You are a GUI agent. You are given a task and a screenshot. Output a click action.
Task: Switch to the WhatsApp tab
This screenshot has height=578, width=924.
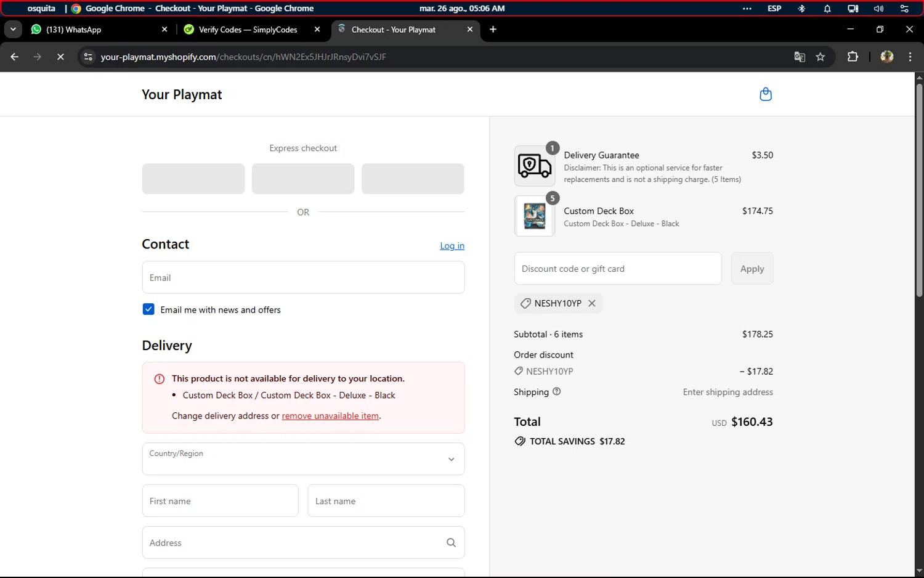[x=100, y=29]
